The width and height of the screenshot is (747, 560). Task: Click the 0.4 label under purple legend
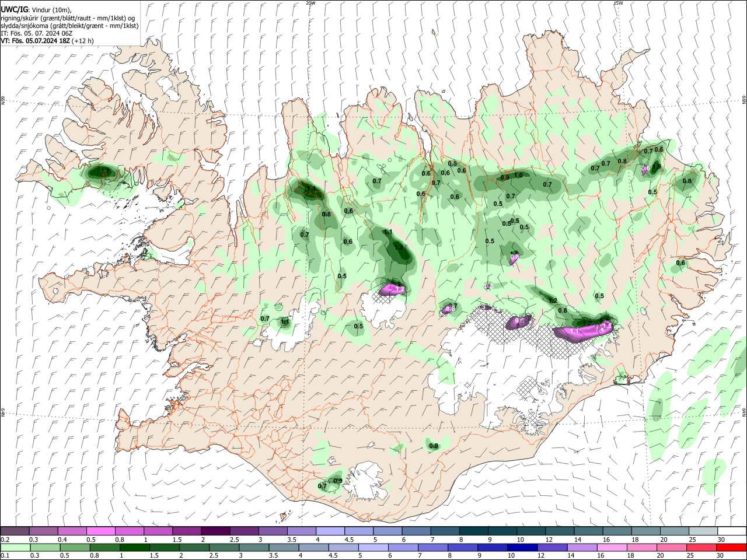click(x=62, y=540)
